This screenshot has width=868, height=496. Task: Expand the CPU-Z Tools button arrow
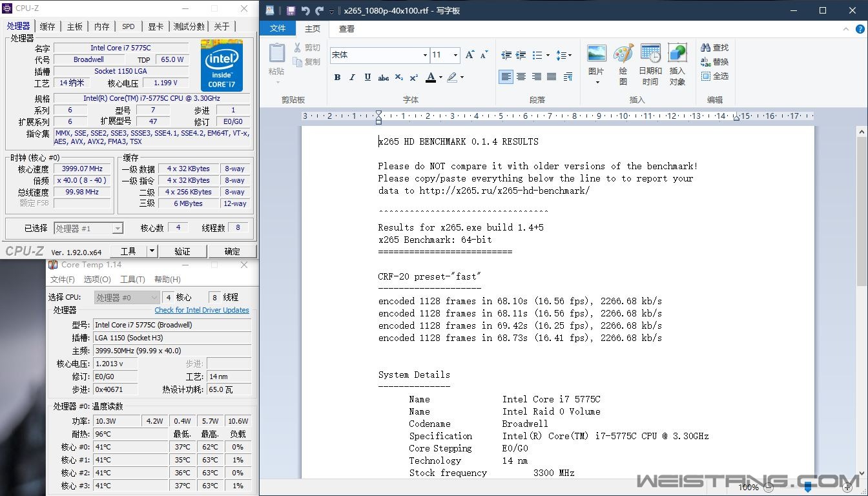pos(152,251)
